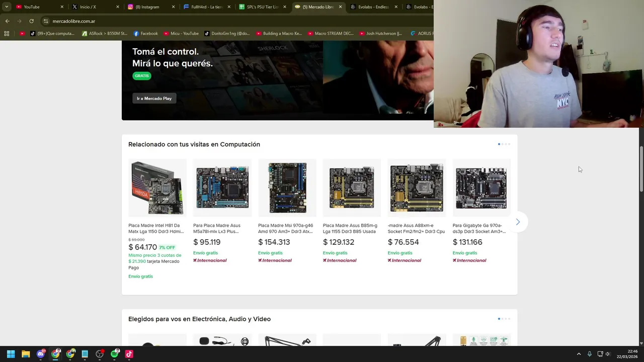
Task: Open the Facebook bookmark
Action: point(145,34)
